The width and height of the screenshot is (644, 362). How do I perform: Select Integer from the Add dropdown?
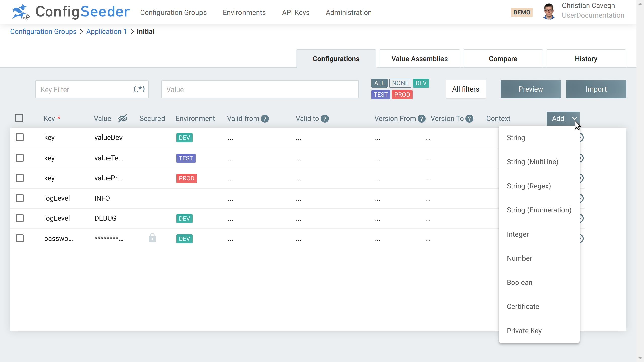click(x=517, y=234)
